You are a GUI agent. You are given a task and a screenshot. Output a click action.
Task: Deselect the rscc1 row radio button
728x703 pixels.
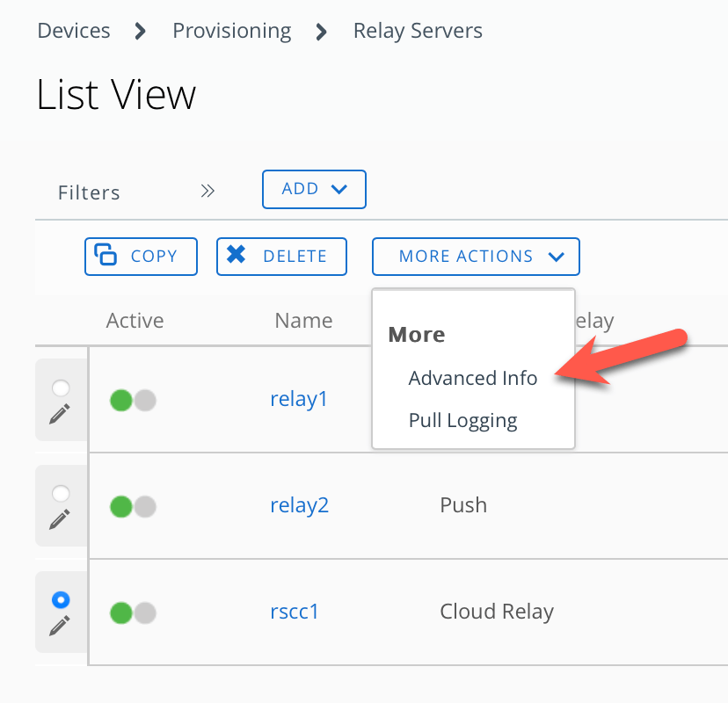[x=61, y=599]
